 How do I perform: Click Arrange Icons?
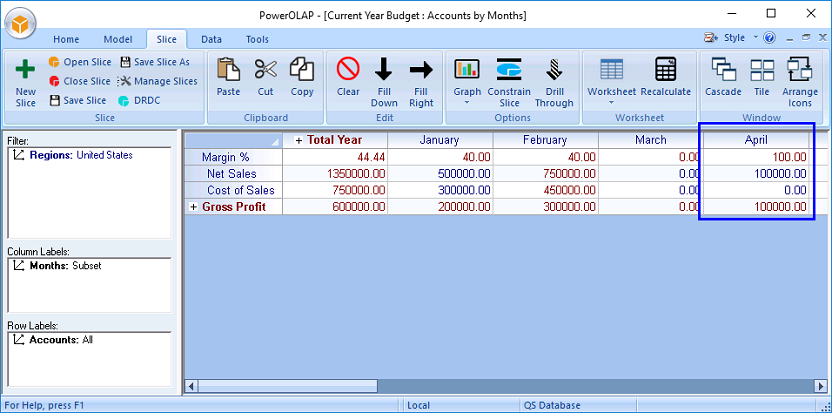pos(800,82)
